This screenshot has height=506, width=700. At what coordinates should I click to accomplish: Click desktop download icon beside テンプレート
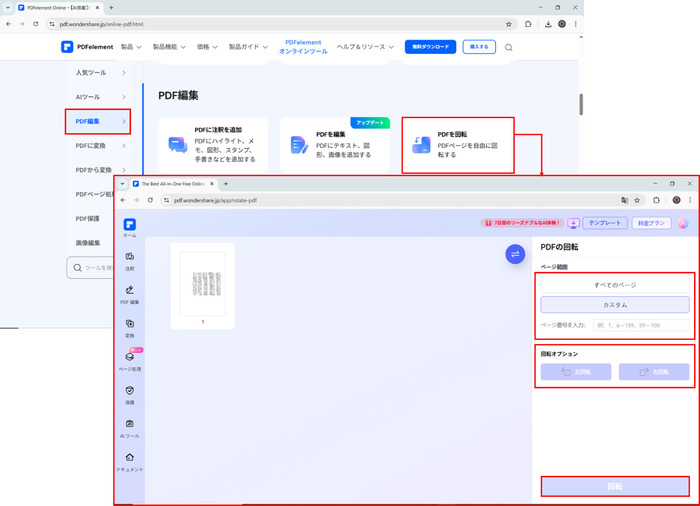click(574, 223)
